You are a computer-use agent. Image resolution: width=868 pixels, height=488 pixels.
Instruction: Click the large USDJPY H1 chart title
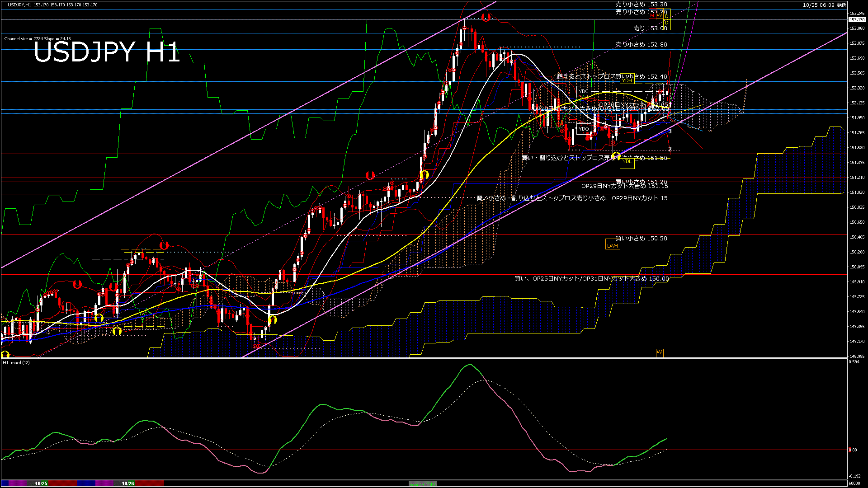pyautogui.click(x=107, y=52)
